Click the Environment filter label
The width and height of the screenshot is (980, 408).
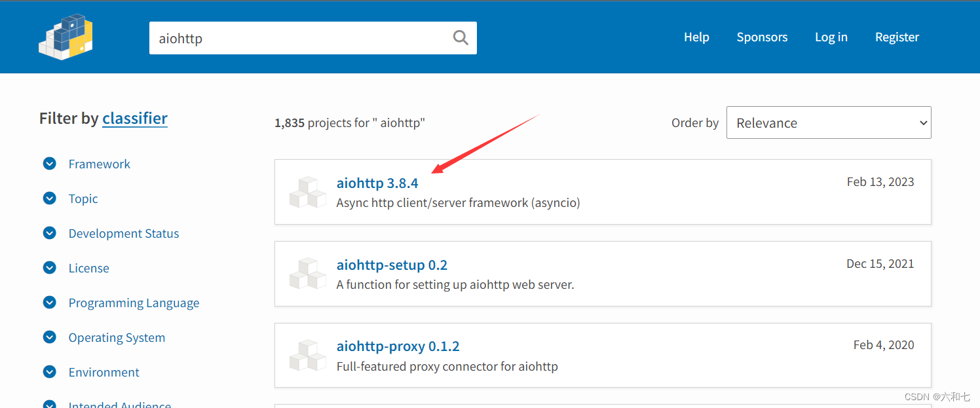[104, 372]
